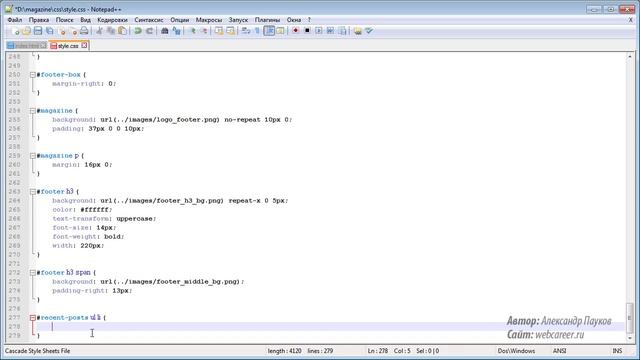Synchronize vertical scrolling icon
Screen dimensions: 640x360
tap(219, 31)
